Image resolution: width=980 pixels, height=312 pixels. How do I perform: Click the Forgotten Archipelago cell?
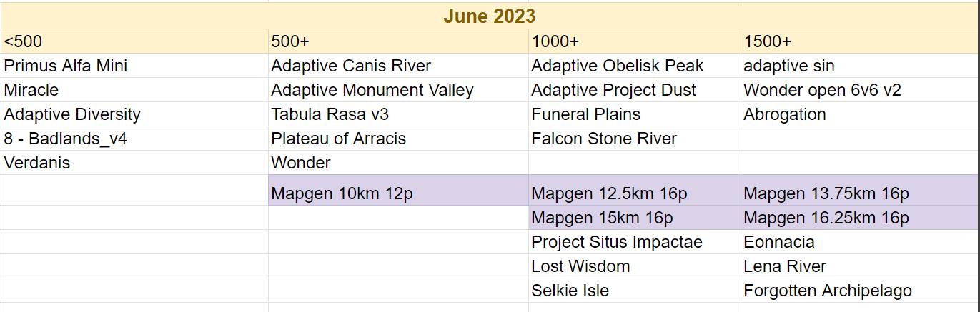pyautogui.click(x=860, y=291)
